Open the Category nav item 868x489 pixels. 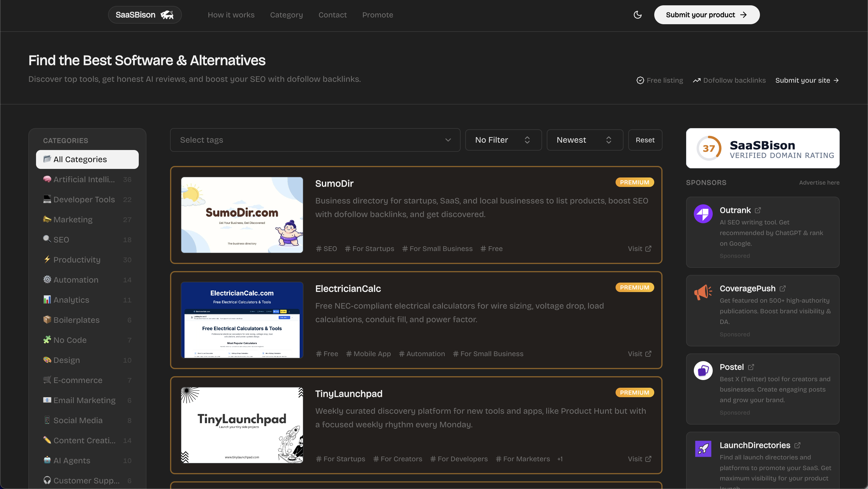click(x=286, y=15)
